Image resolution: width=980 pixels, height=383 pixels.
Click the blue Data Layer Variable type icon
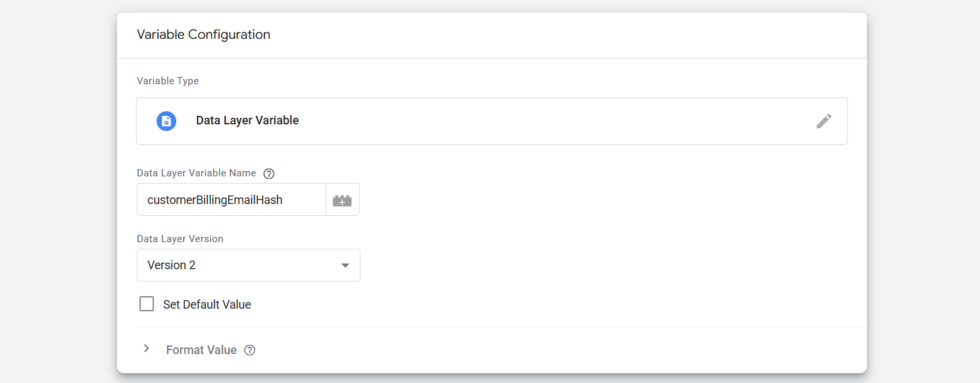point(166,121)
